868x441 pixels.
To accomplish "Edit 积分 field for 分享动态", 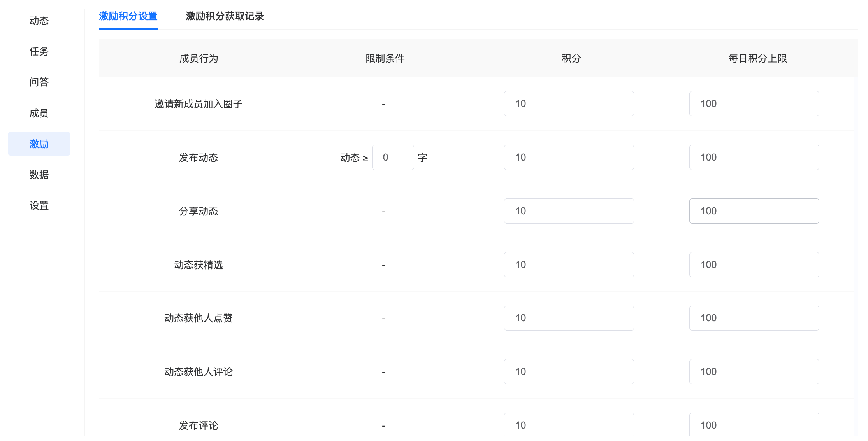I will pyautogui.click(x=569, y=211).
